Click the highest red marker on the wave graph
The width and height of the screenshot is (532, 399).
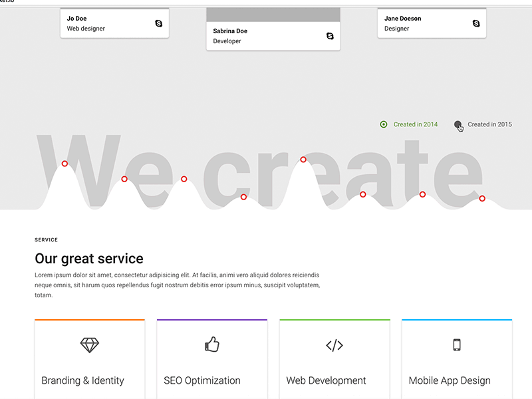pos(303,160)
